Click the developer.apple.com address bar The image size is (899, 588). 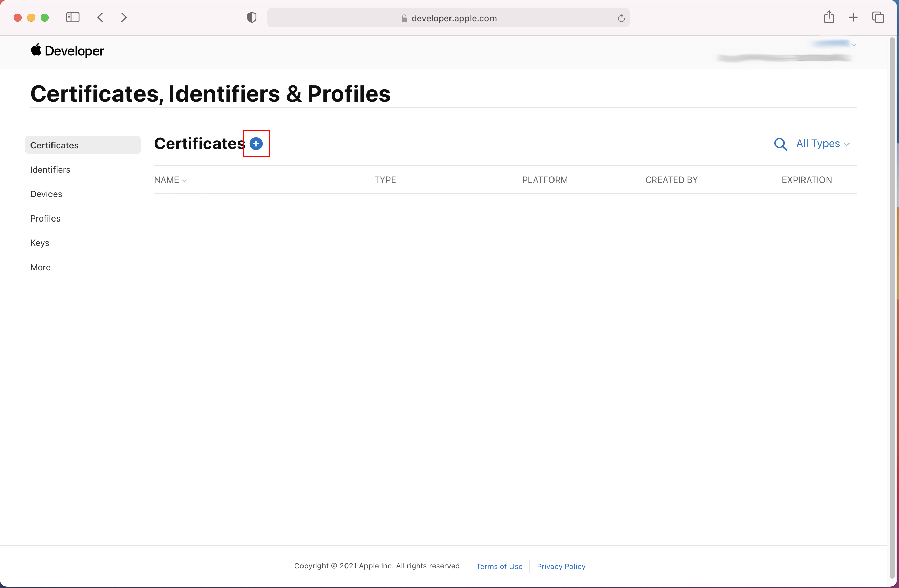pyautogui.click(x=448, y=18)
